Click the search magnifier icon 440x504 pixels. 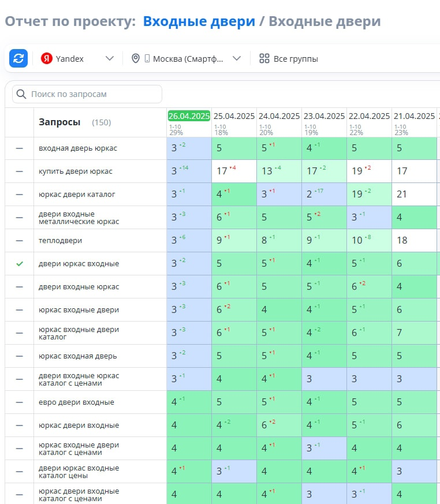point(21,94)
